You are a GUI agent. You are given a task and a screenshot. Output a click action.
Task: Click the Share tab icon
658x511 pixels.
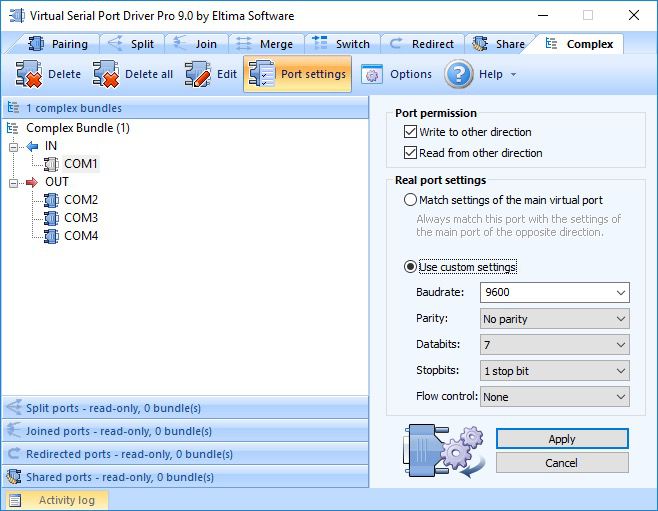[x=480, y=43]
